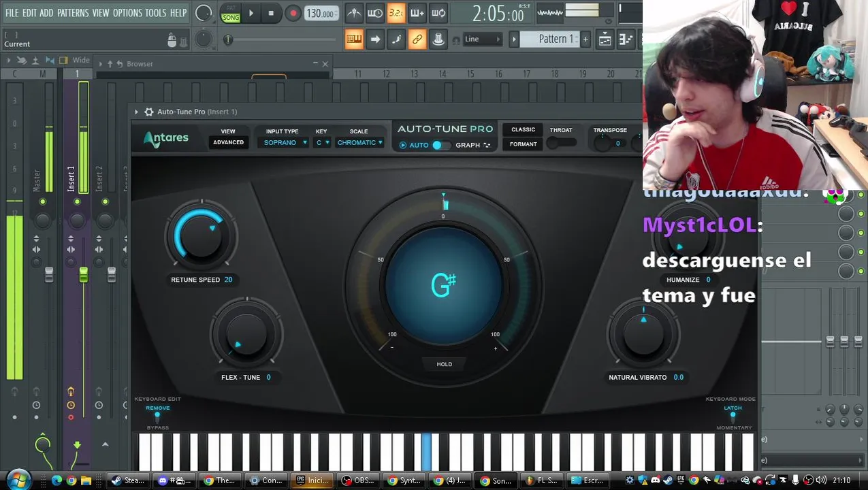This screenshot has height=490, width=868.
Task: Close the Browser panel
Action: coord(325,64)
